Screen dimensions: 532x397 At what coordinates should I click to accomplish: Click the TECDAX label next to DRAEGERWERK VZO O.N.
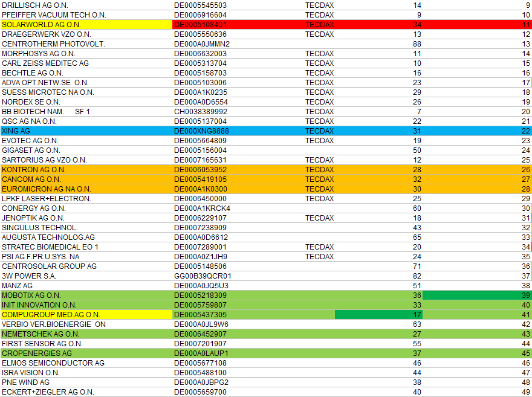click(x=320, y=34)
